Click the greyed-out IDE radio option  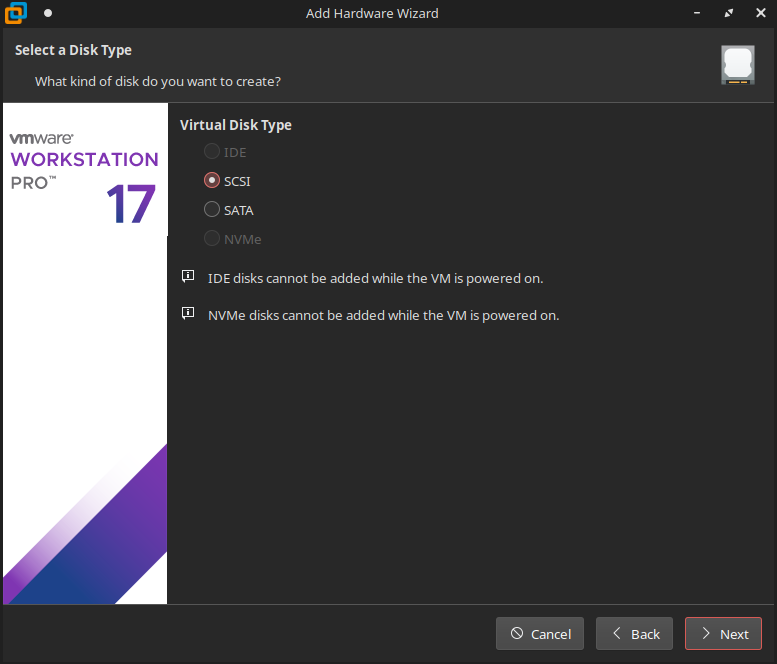211,152
